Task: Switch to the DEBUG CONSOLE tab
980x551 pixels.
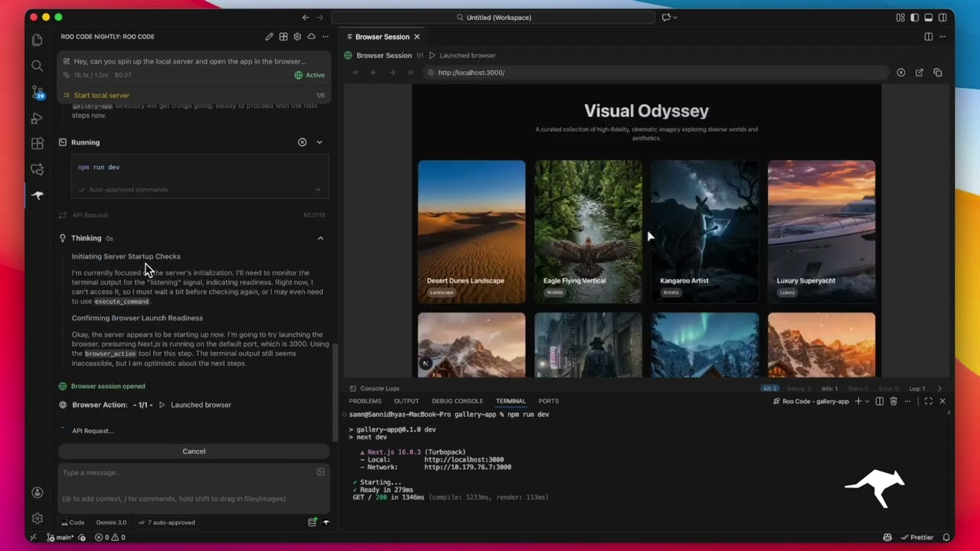Action: 457,401
